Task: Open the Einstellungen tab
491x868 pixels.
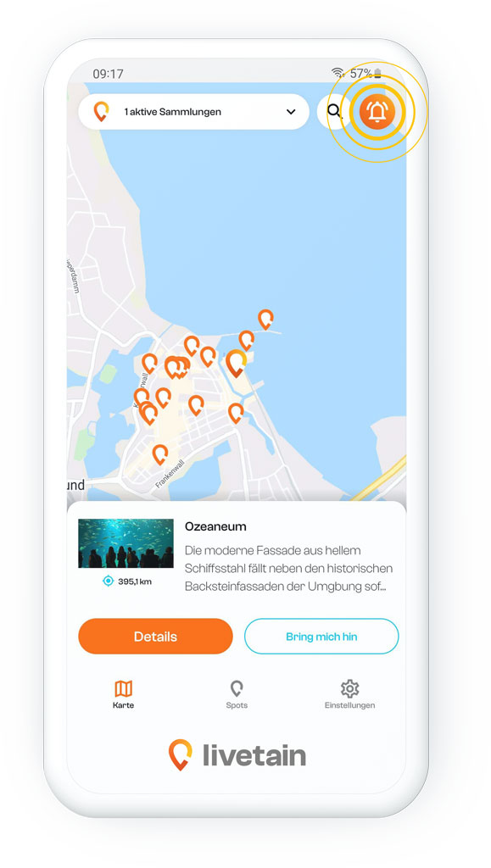Action: click(350, 695)
